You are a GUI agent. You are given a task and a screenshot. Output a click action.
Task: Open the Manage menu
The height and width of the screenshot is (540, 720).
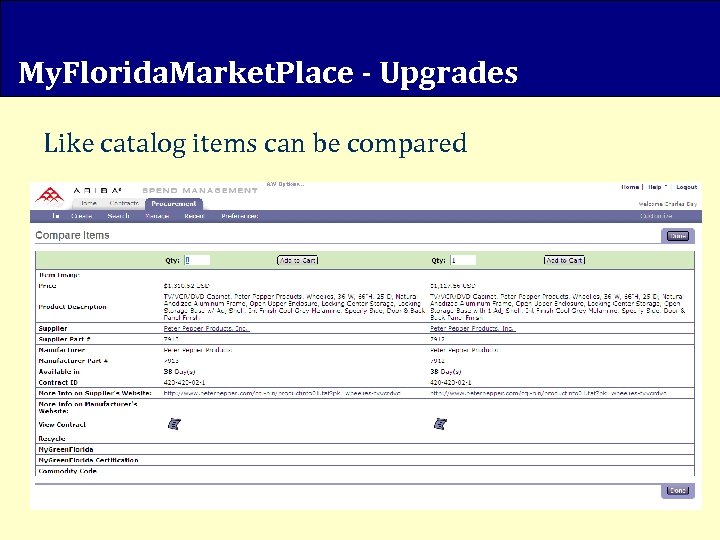(x=157, y=216)
